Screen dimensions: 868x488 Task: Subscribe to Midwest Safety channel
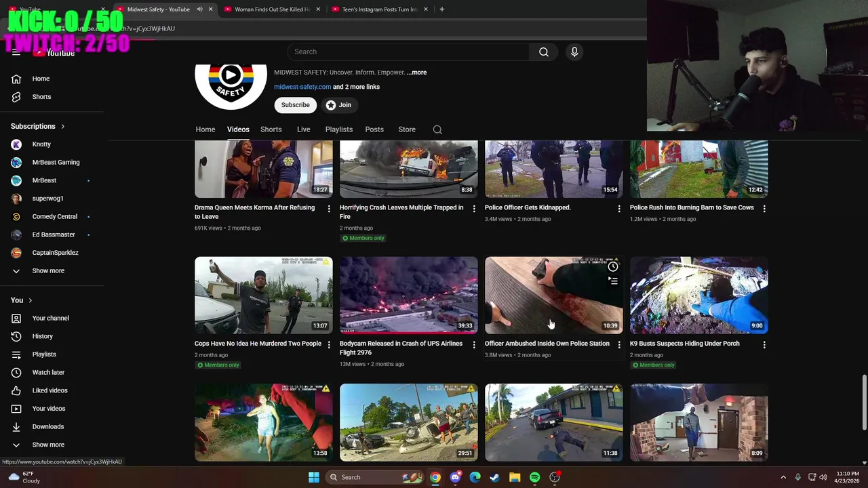point(295,105)
